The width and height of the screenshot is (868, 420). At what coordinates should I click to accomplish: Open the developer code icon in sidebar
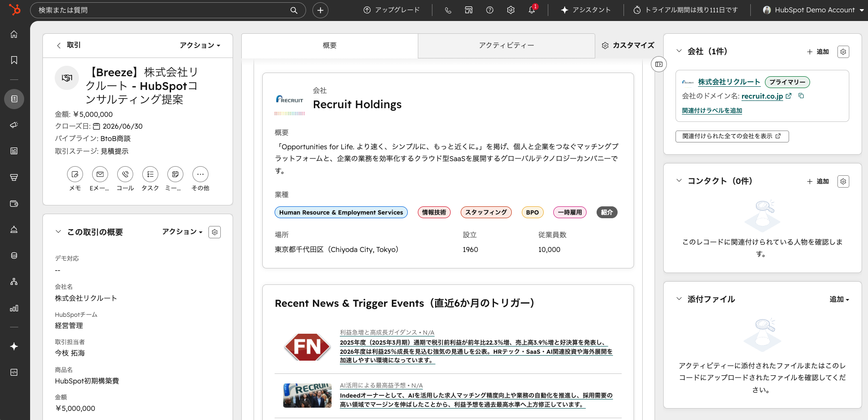coord(14,373)
